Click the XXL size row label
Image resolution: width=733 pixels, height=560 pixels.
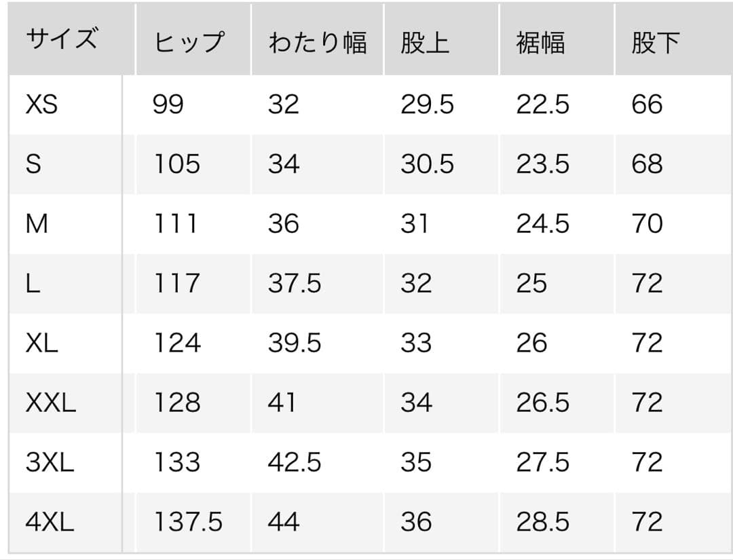51,403
